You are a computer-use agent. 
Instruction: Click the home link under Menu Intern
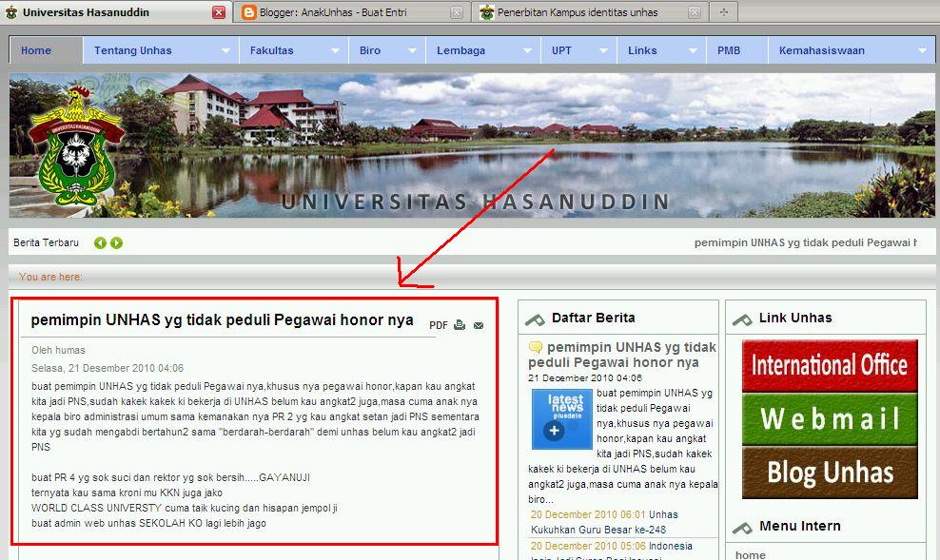point(751,555)
